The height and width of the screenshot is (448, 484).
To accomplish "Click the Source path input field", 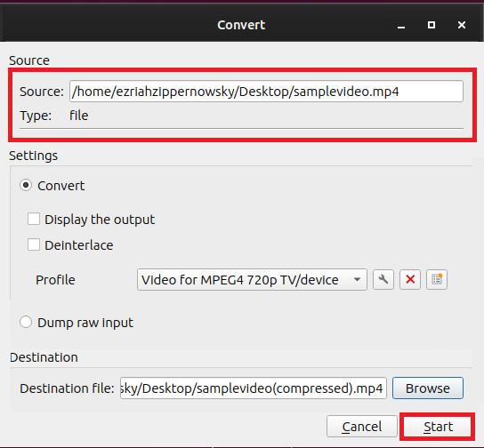I will (266, 92).
